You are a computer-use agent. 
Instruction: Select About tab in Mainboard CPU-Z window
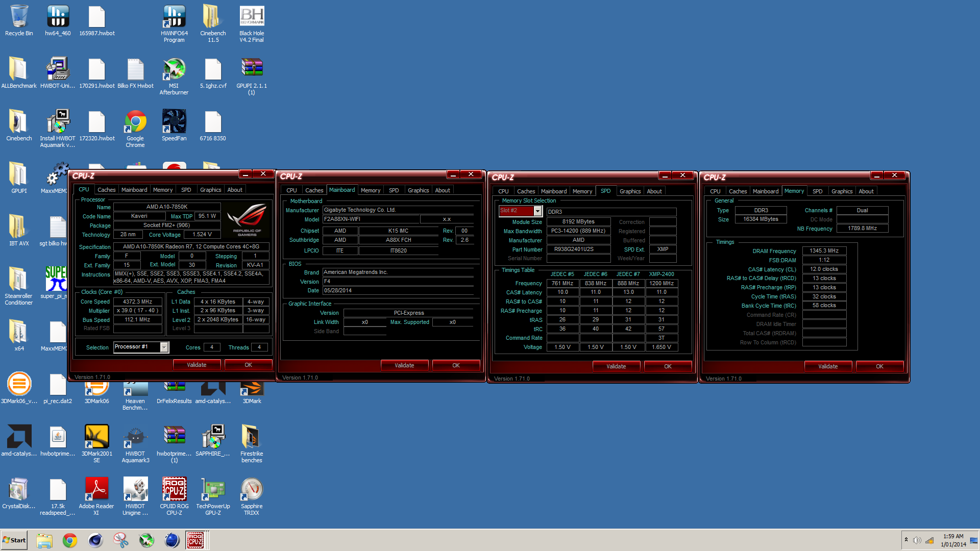tap(443, 190)
